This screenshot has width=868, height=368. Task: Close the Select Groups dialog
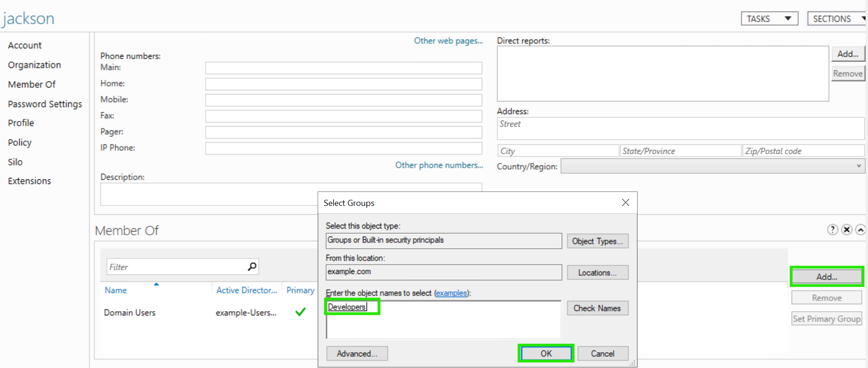[x=625, y=203]
